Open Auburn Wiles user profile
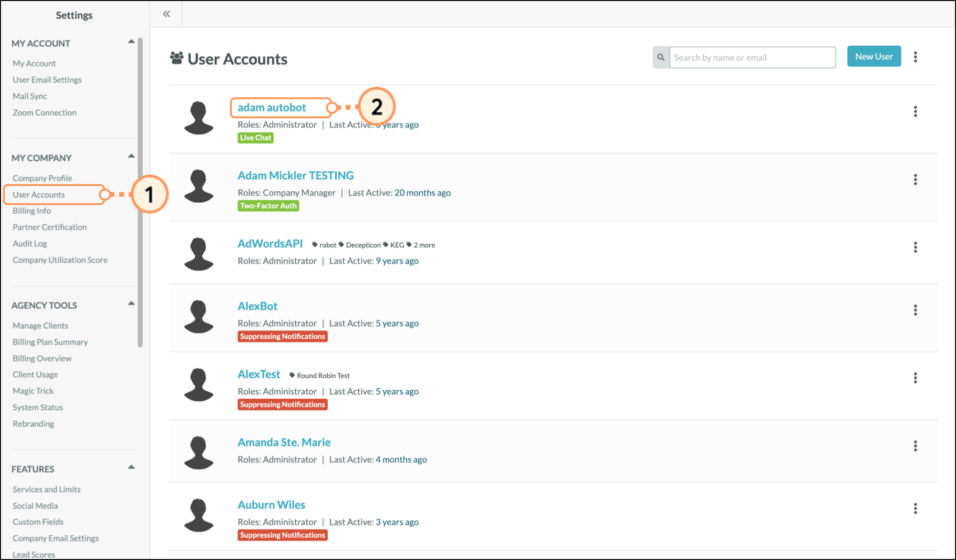Image resolution: width=956 pixels, height=560 pixels. tap(271, 505)
